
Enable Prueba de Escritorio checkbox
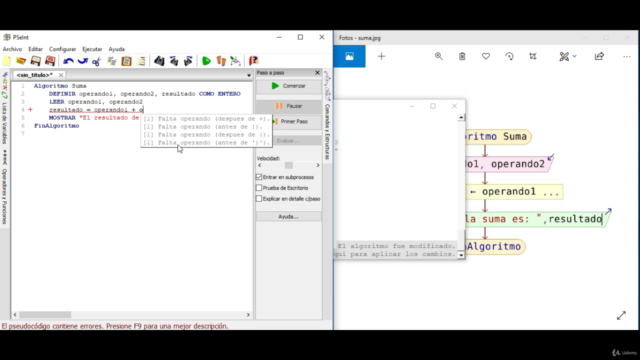click(x=259, y=188)
